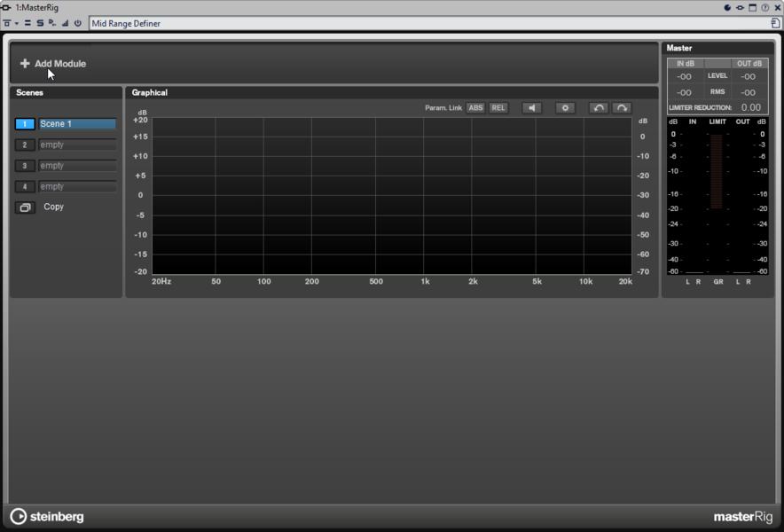Click the OUT dB RMS readout value
The width and height of the screenshot is (784, 532).
click(x=748, y=92)
